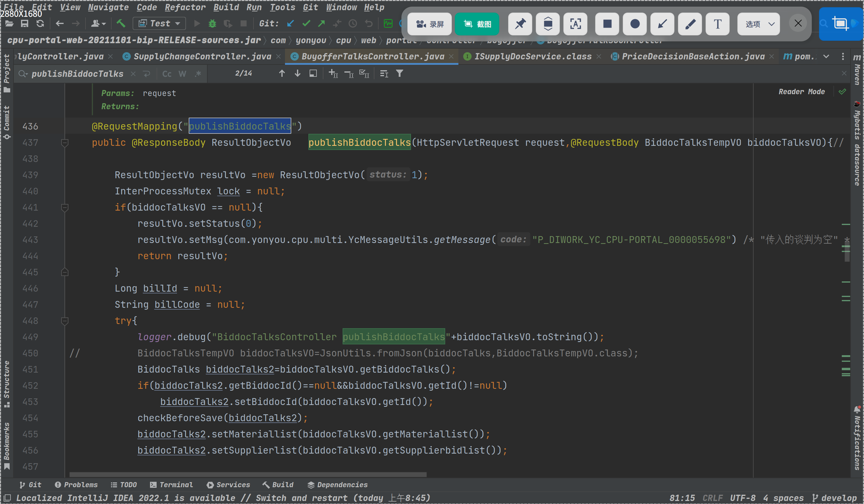Click the green Build hammer icon

(x=121, y=23)
